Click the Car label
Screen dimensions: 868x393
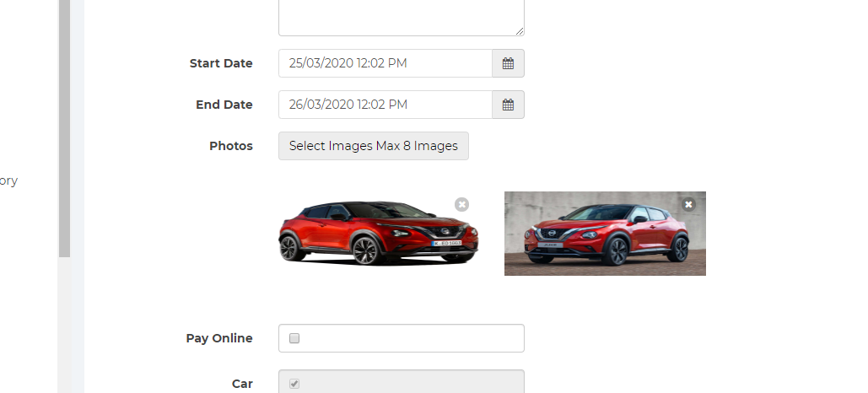(242, 384)
